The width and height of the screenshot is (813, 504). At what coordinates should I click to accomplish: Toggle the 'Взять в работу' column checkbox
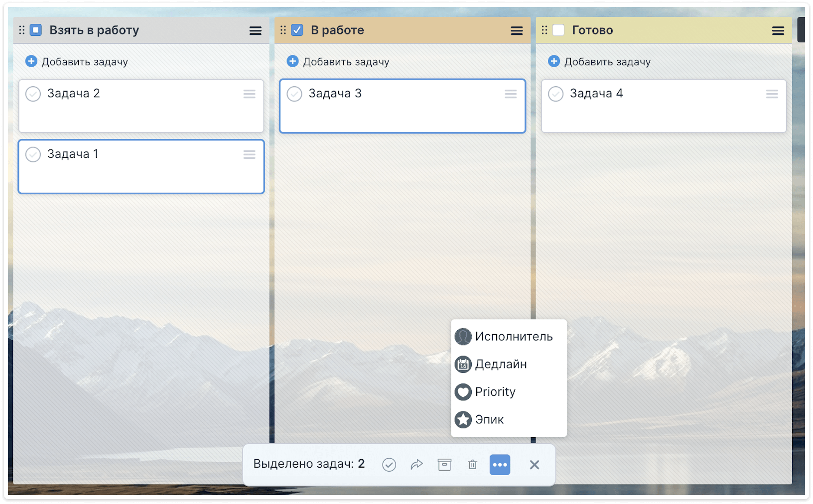[36, 30]
